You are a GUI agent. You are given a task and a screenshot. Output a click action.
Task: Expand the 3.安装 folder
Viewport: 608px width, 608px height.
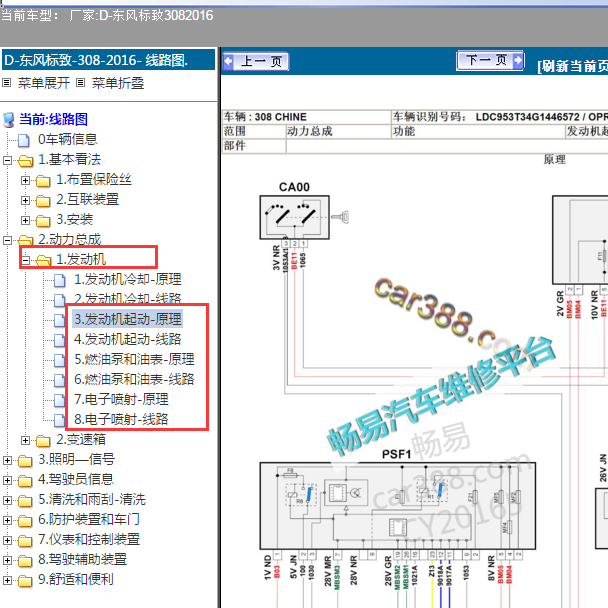[26, 220]
